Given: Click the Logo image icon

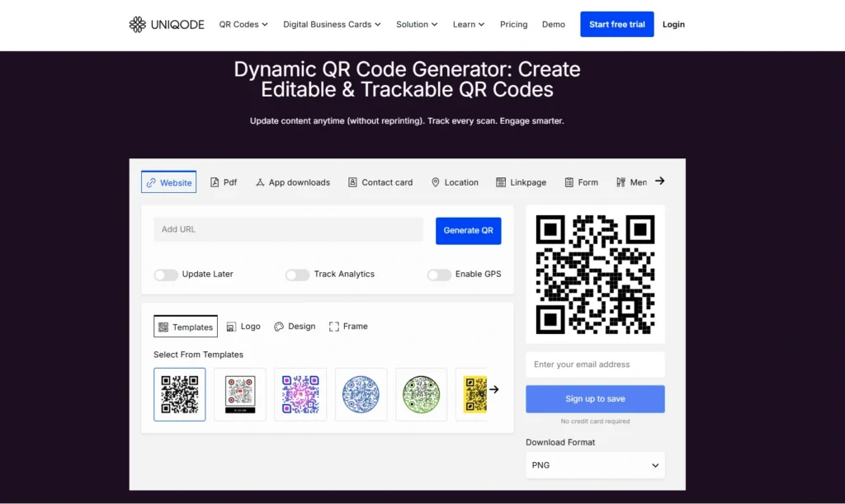Looking at the screenshot, I should tap(231, 327).
